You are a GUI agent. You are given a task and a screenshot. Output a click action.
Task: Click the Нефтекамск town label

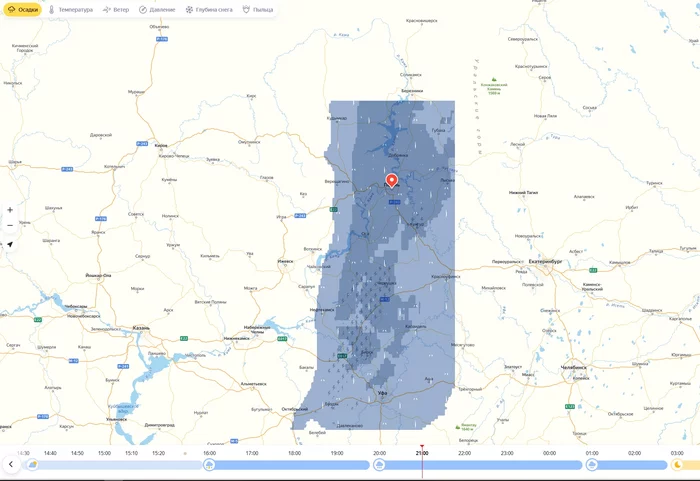point(322,310)
